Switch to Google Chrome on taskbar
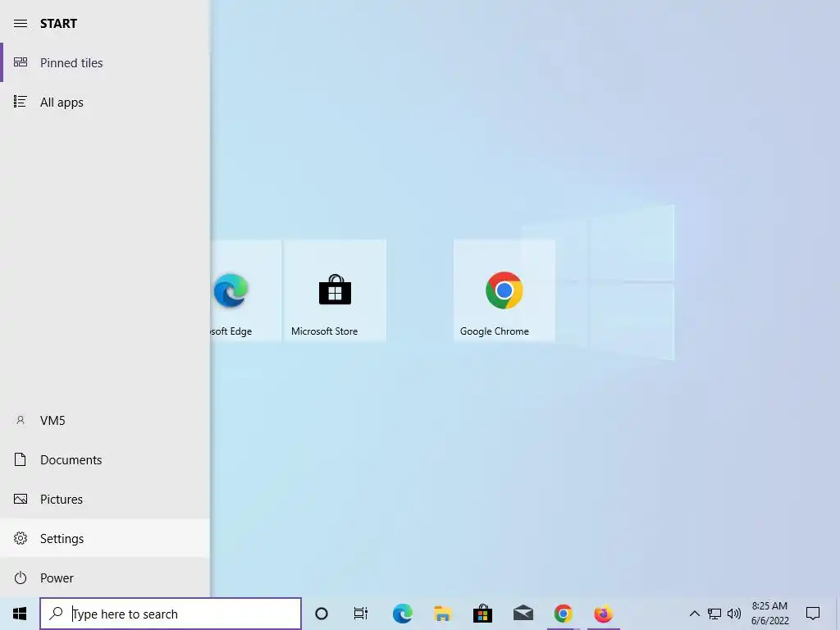Screen dimensions: 840x630 click(x=563, y=614)
